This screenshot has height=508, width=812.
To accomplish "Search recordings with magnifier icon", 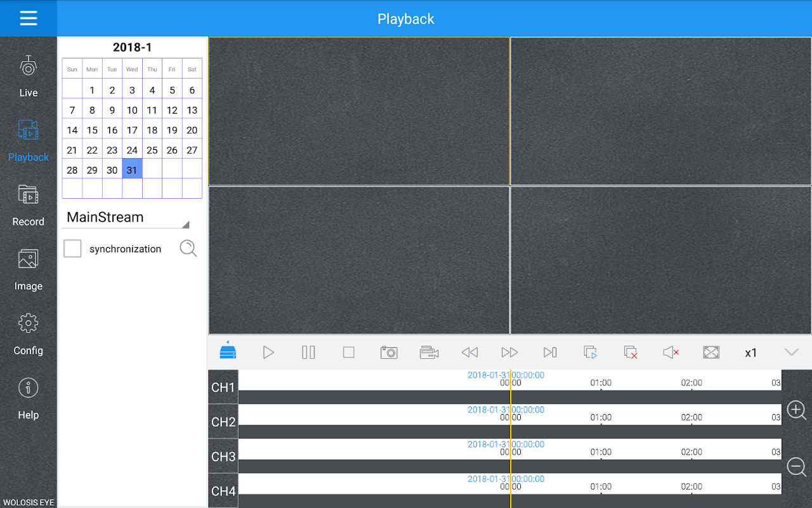I will (188, 248).
